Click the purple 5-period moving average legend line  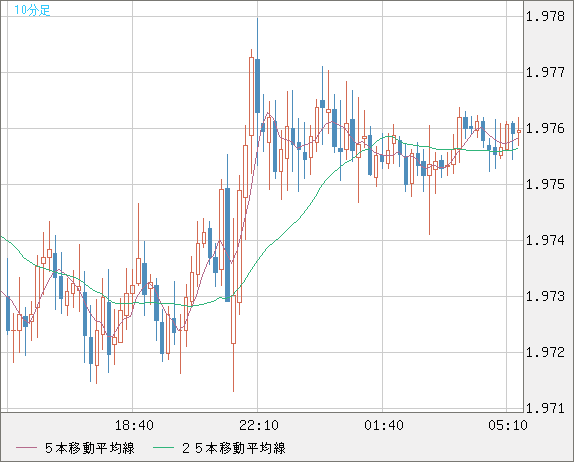[26, 448]
